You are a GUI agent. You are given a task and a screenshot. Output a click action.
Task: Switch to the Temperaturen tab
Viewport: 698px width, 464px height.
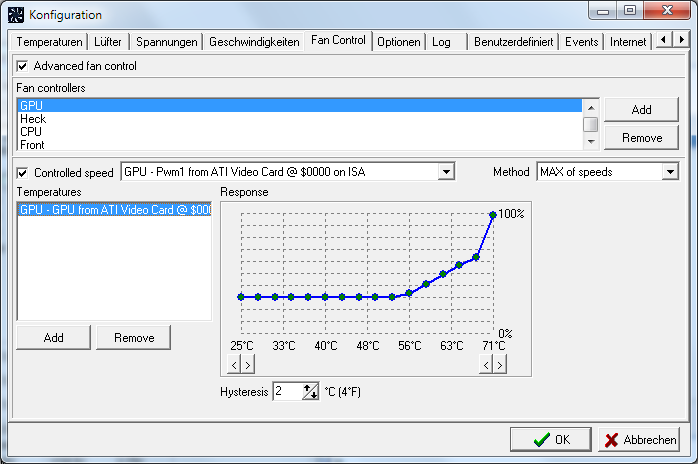49,42
